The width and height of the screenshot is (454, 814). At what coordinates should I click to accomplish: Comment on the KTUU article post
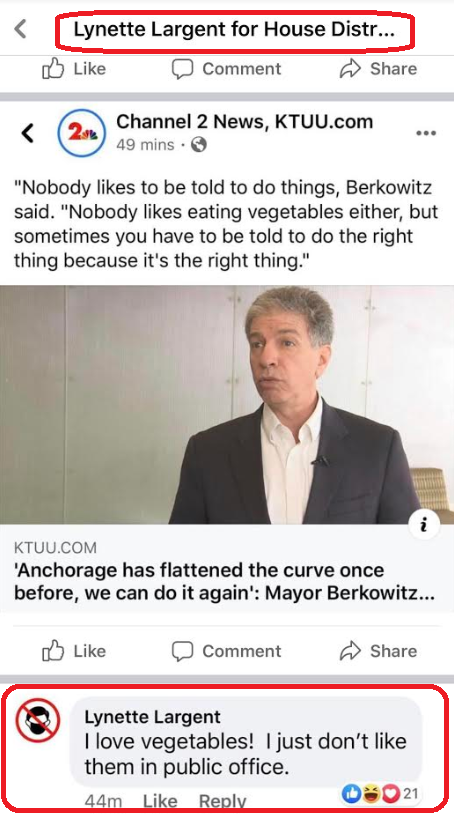226,650
